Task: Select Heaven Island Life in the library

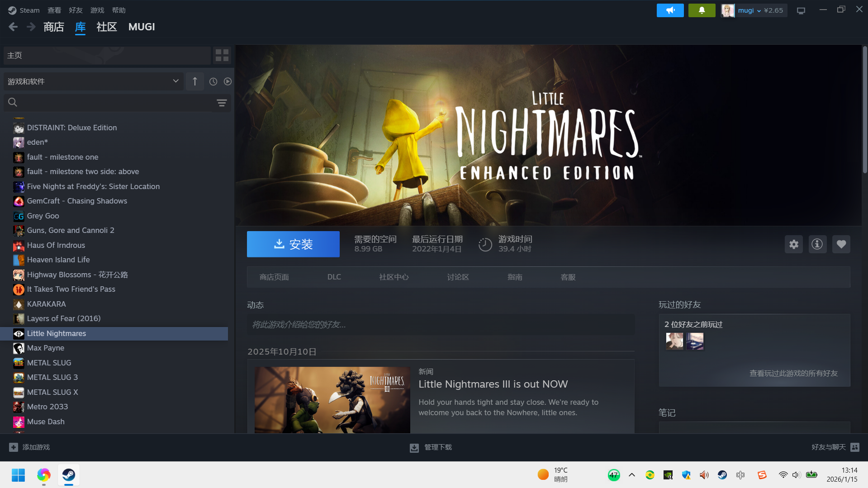Action: [x=114, y=260]
